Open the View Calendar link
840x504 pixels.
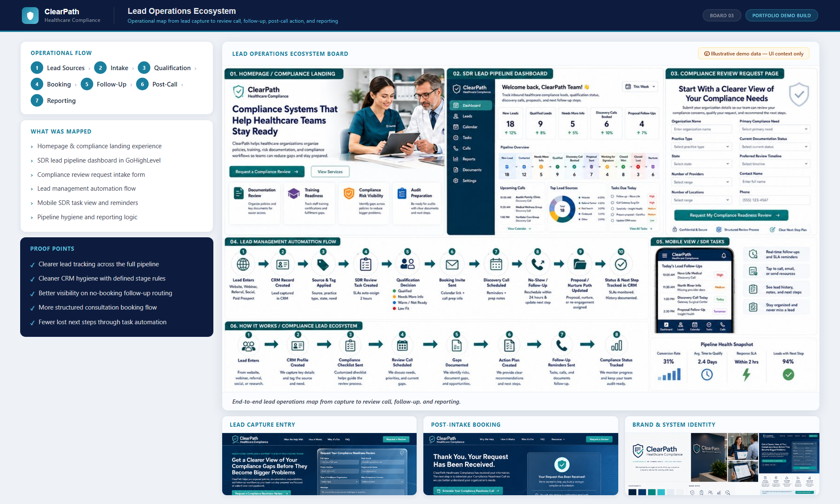point(519,228)
